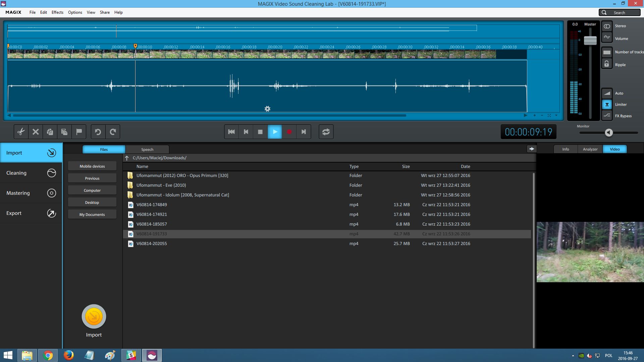This screenshot has width=644, height=362.
Task: Switch to the Analyzer tab
Action: [x=590, y=149]
